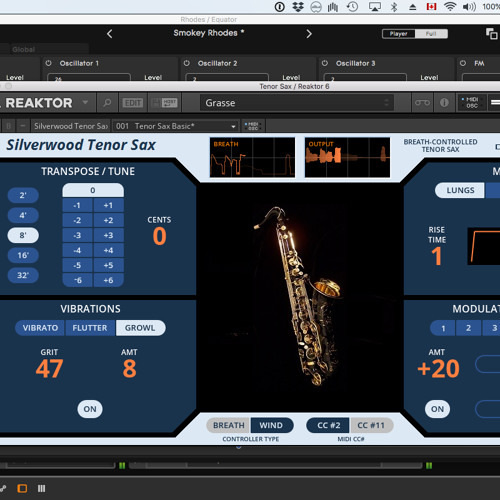Choose MIDI CC #2
The height and width of the screenshot is (500, 500).
(x=328, y=425)
